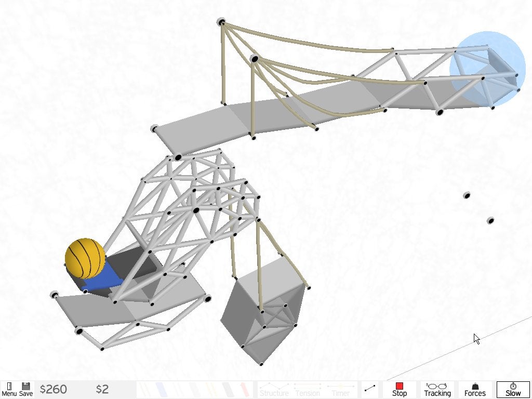Stop the running simulation
Screen dimensions: 532x399
tap(400, 390)
